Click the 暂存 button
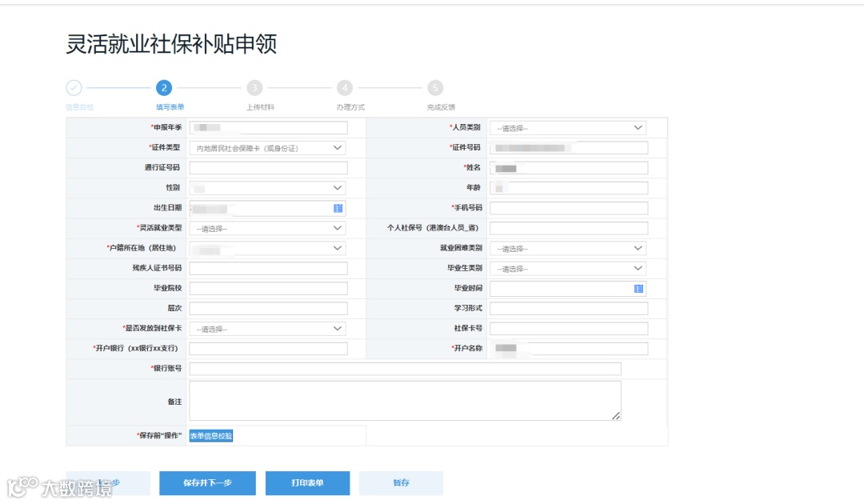The height and width of the screenshot is (504, 864). (x=401, y=483)
